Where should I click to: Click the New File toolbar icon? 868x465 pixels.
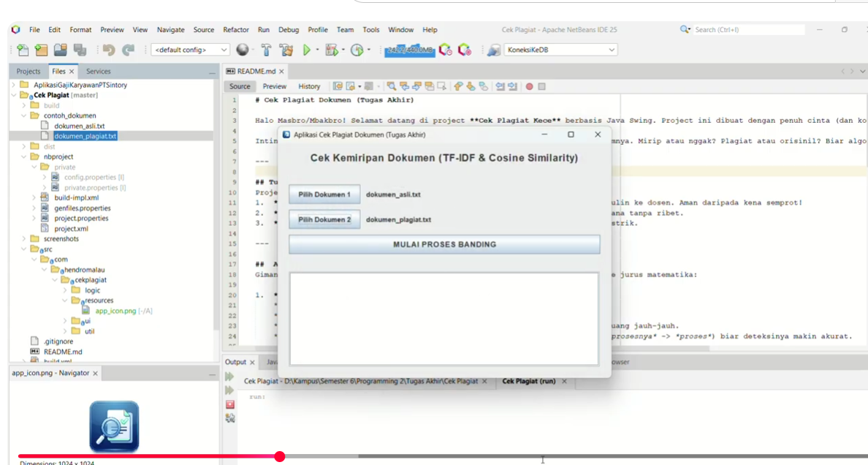click(23, 50)
